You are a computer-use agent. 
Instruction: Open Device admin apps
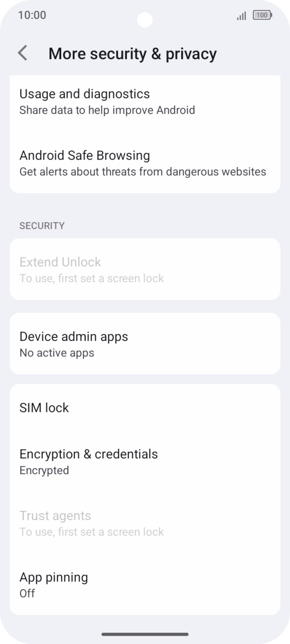(73, 337)
